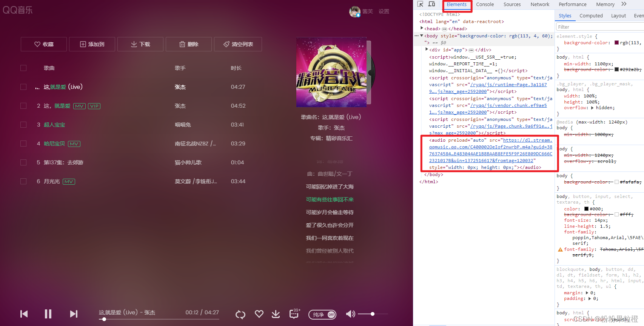Switch to the Elements tab
Image resolution: width=644 pixels, height=326 pixels.
click(457, 5)
